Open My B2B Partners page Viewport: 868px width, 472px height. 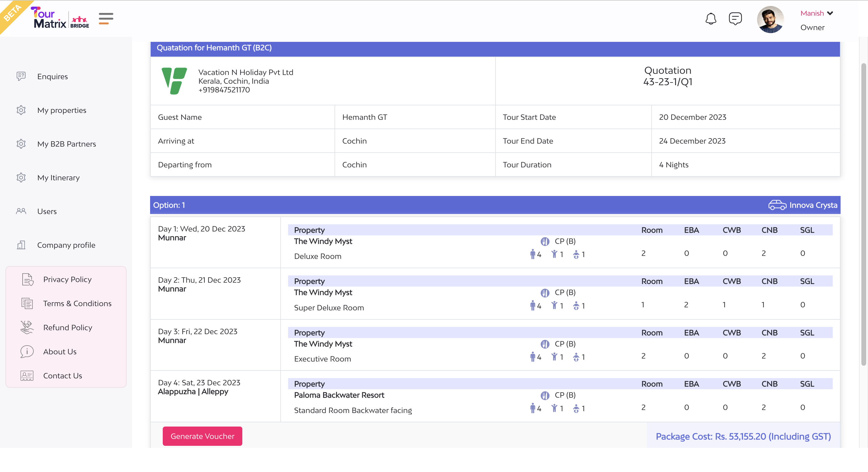66,144
